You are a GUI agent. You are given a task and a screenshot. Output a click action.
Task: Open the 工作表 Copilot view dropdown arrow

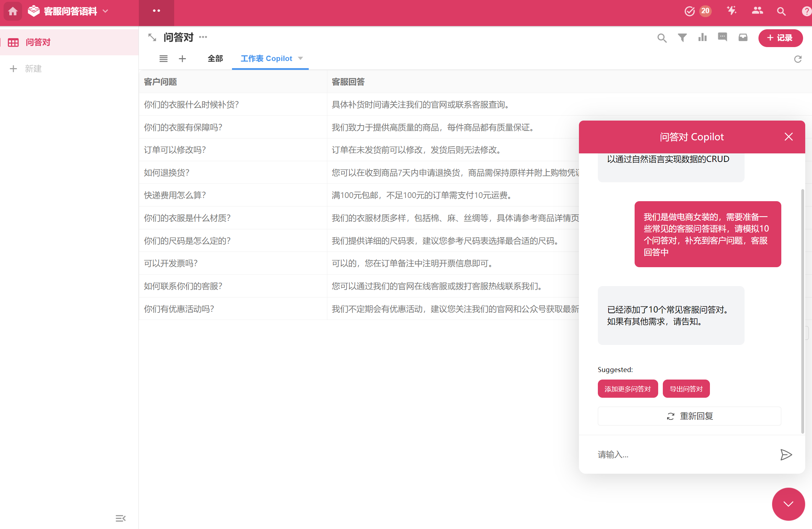pos(301,59)
